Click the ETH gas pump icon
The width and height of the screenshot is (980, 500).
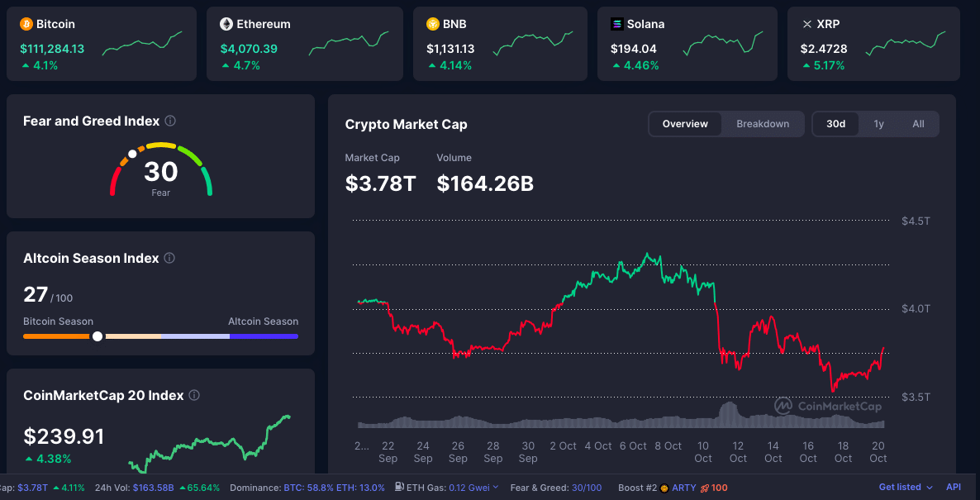click(400, 488)
